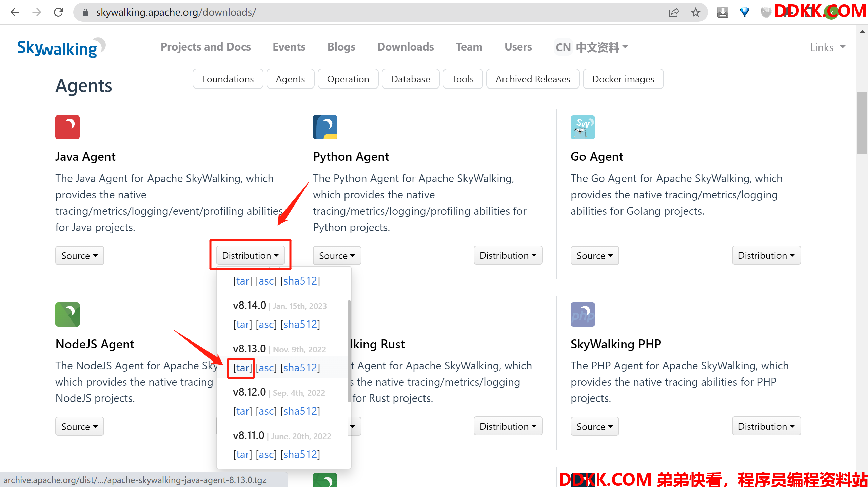Expand the CN 中文资料 dropdown
The image size is (868, 487).
coord(591,47)
